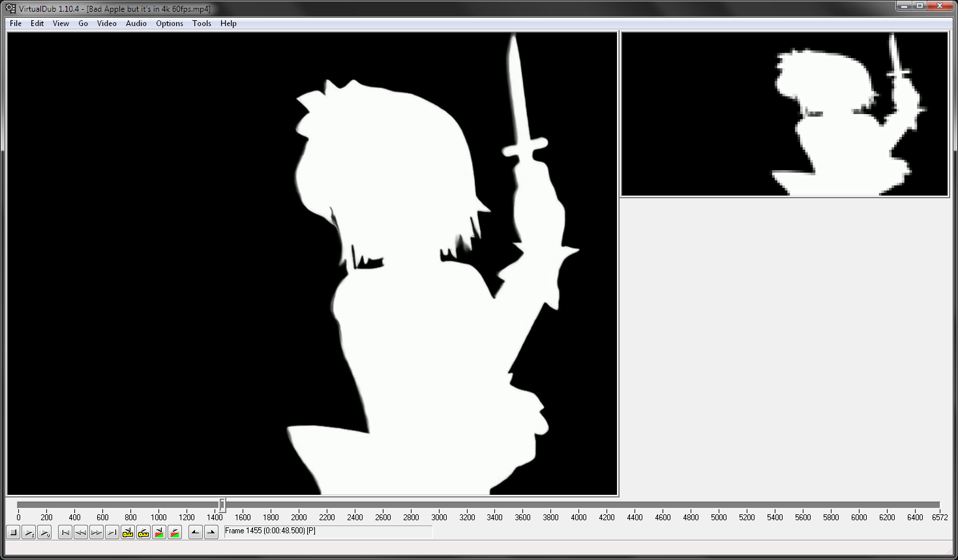Image resolution: width=958 pixels, height=560 pixels.
Task: Click the timeline track near frame 3000
Action: 439,505
